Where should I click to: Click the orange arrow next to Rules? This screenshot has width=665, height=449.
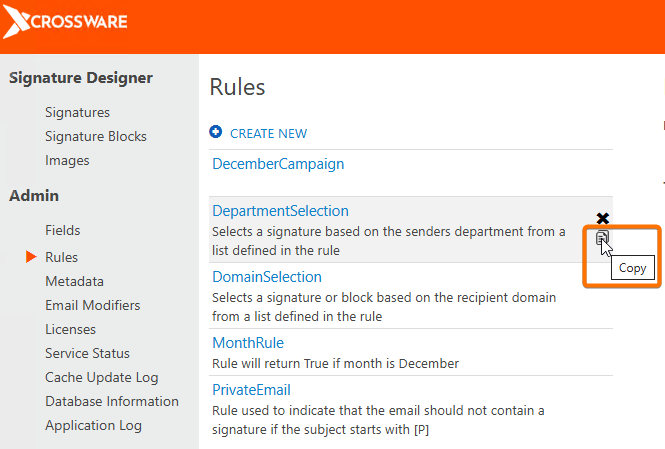pos(31,257)
